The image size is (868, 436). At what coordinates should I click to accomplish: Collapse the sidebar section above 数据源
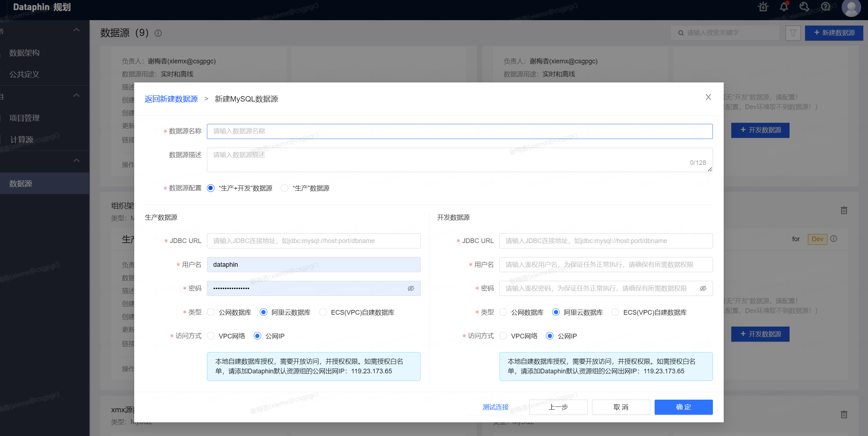[x=76, y=161]
